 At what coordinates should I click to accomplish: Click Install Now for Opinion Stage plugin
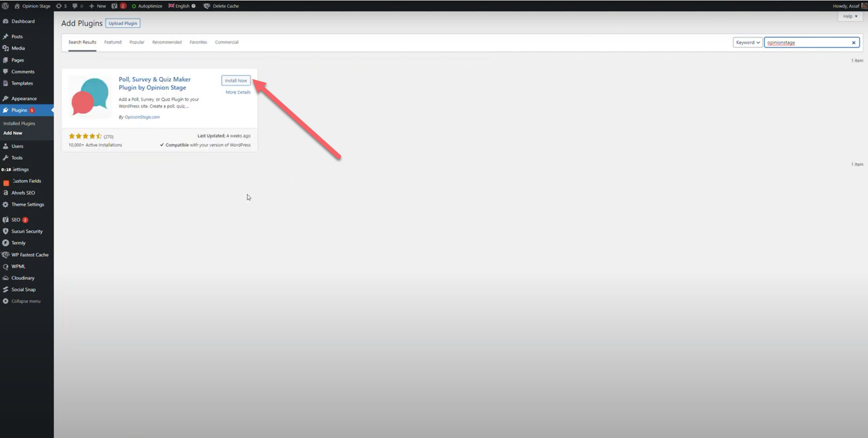click(236, 80)
